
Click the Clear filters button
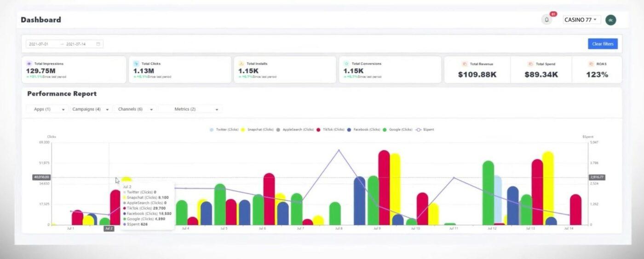click(603, 44)
